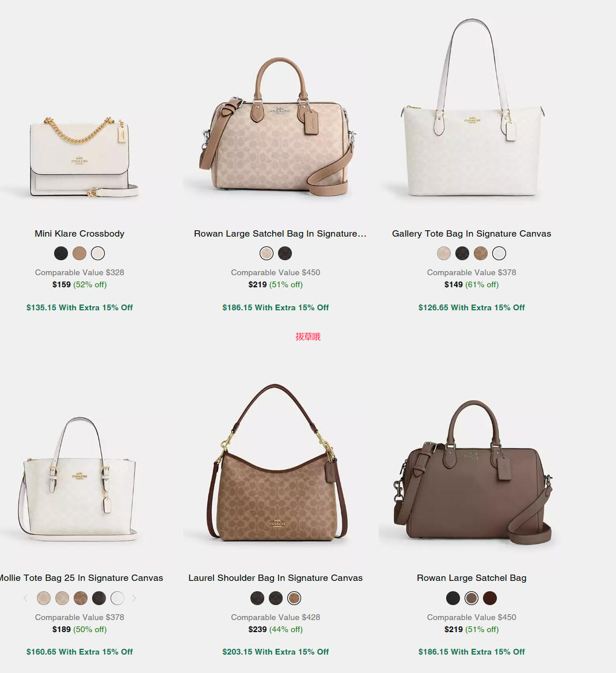Select first black swatch under Laurel Shoulder Bag
Viewport: 616px width, 673px height.
(257, 598)
